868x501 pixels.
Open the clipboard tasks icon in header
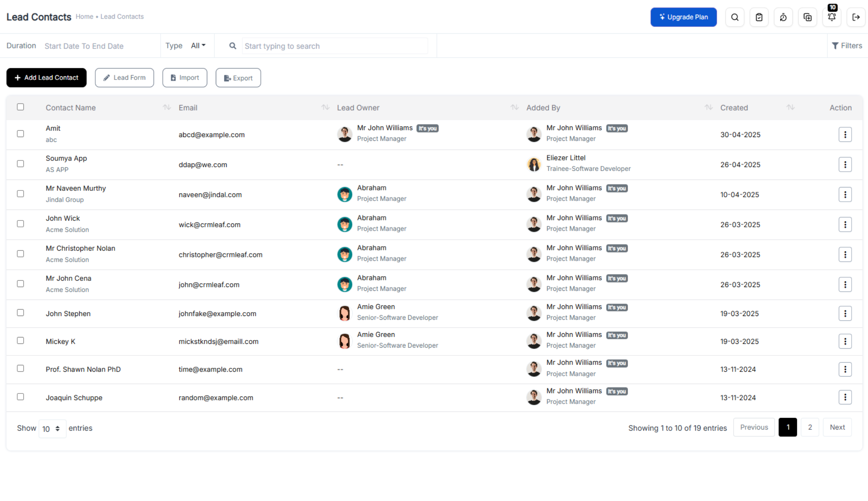[x=759, y=17]
